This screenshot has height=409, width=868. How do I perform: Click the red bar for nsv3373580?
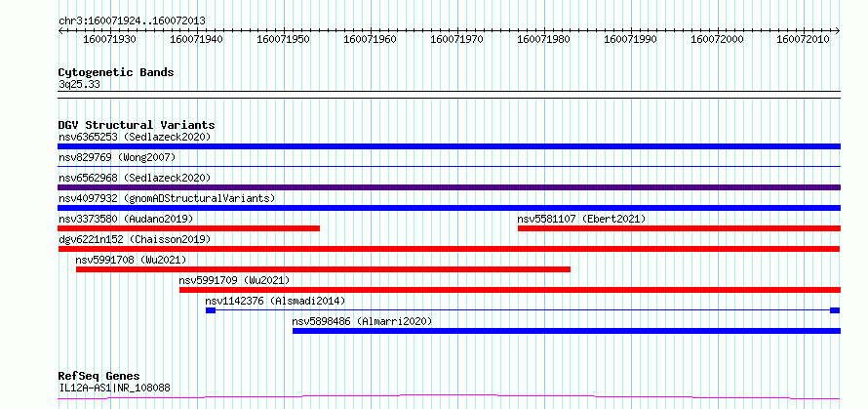(189, 228)
